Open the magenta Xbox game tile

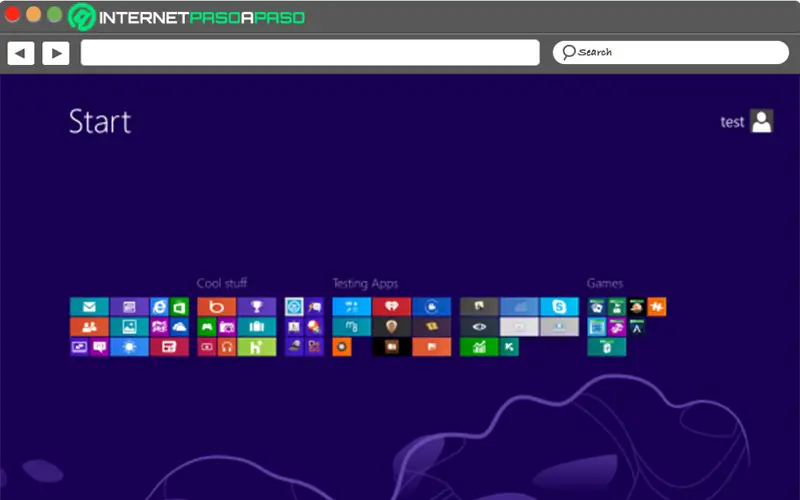click(617, 327)
